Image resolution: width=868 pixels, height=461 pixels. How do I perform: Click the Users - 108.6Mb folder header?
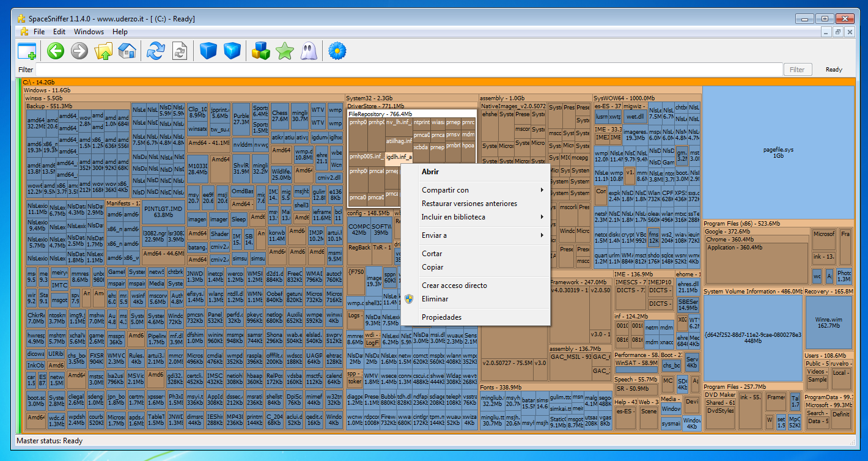click(x=825, y=355)
